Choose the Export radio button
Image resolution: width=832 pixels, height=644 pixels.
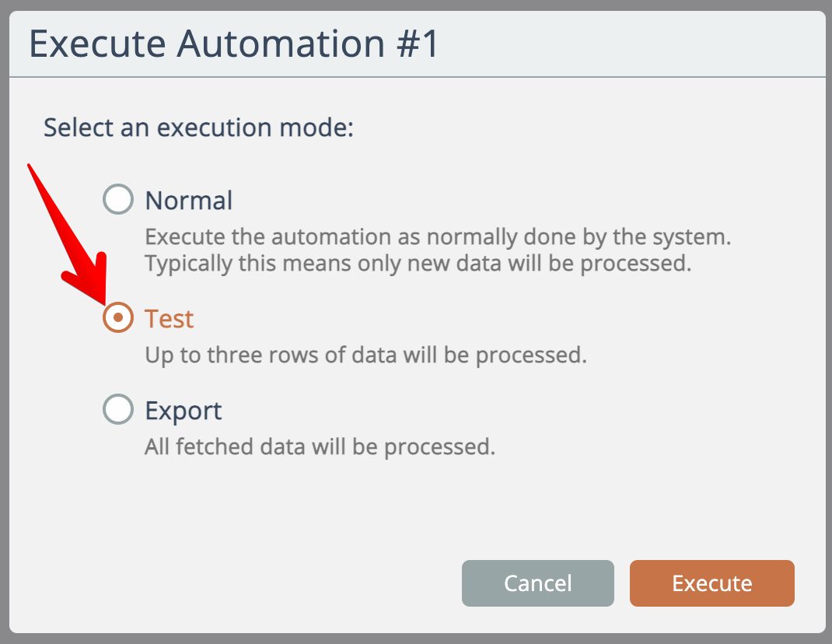tap(118, 410)
